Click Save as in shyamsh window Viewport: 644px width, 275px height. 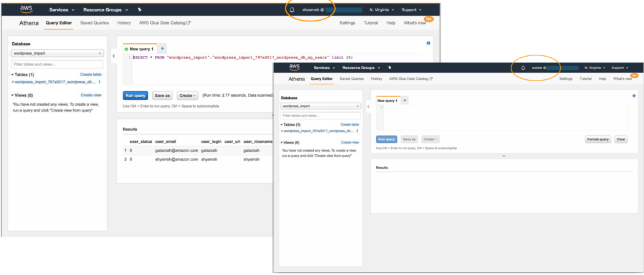(x=162, y=96)
